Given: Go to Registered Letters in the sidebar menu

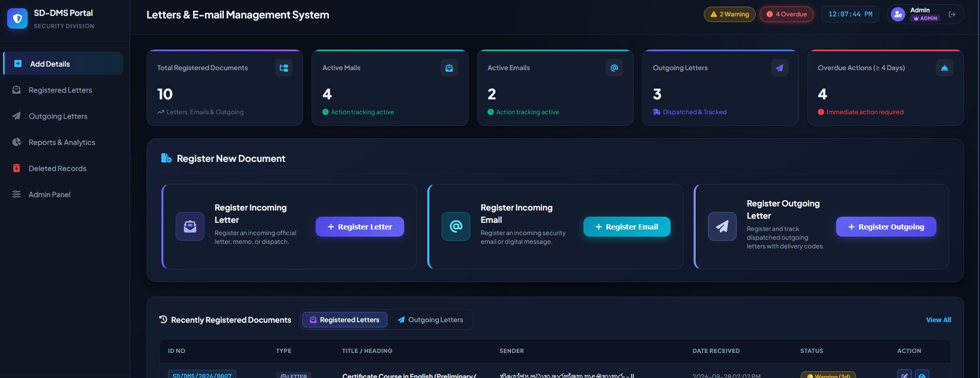Looking at the screenshot, I should tap(64, 90).
